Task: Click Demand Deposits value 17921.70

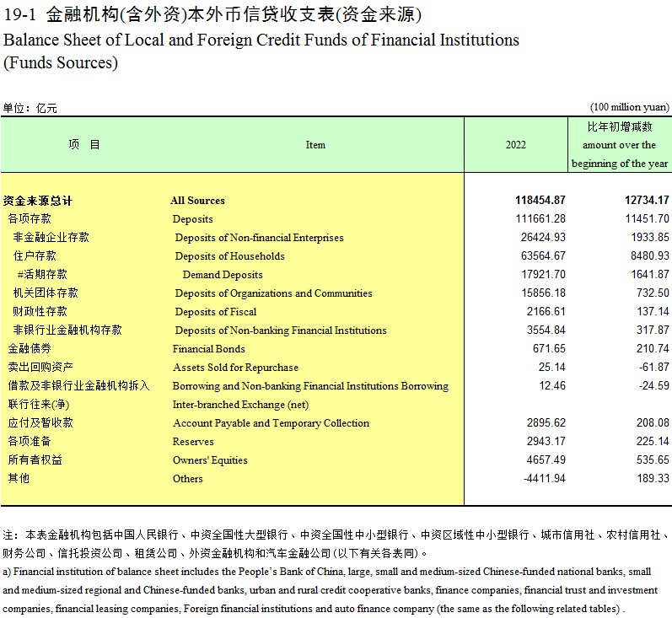Action: click(x=544, y=274)
